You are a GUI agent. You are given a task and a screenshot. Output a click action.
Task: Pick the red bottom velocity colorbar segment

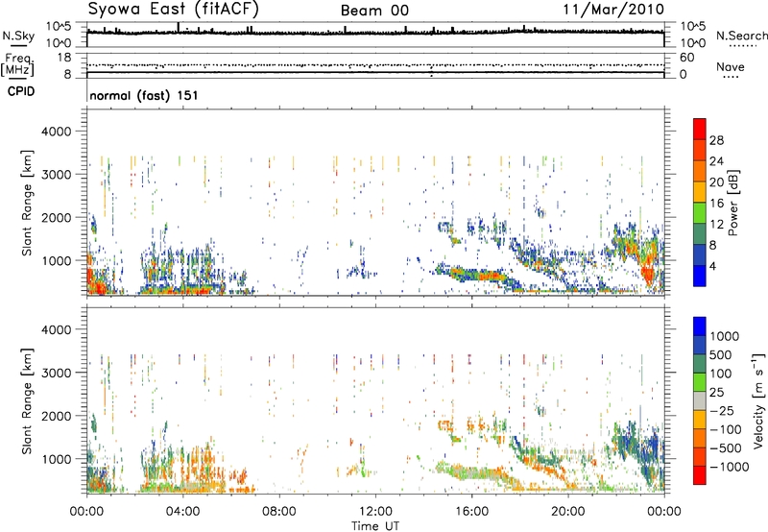[x=700, y=475]
